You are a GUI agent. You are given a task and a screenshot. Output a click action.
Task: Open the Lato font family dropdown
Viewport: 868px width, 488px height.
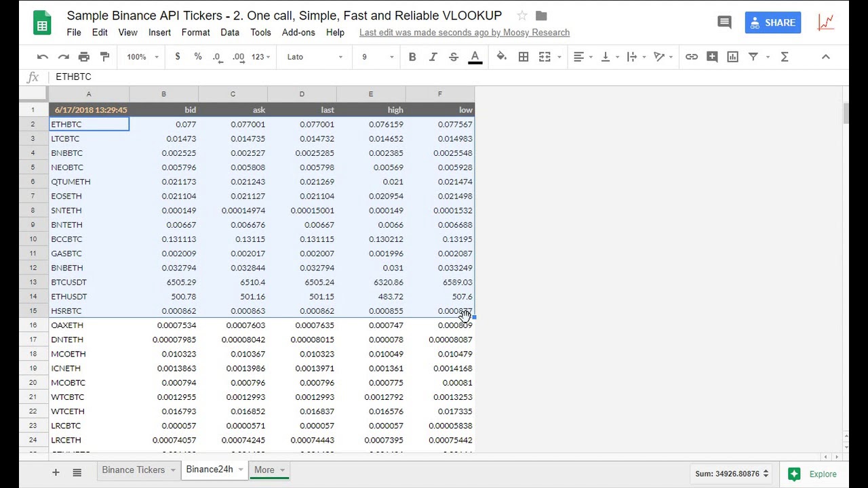pyautogui.click(x=315, y=57)
